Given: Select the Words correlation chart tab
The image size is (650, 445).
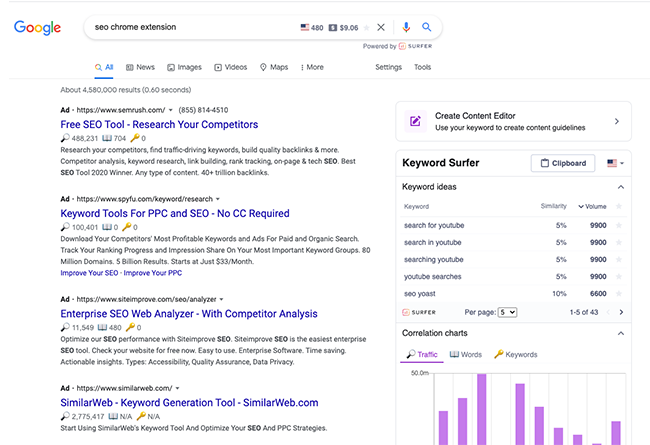Looking at the screenshot, I should click(x=465, y=354).
